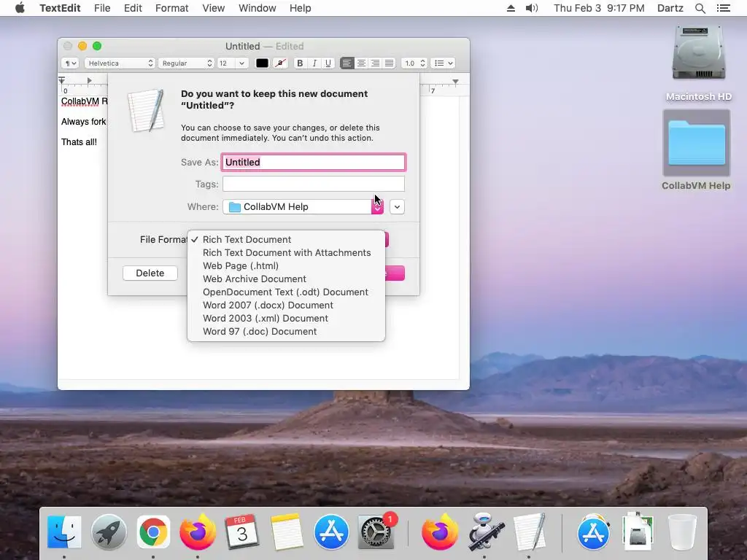
Task: Choose Word 97 (.doc) Document
Action: (x=286, y=332)
